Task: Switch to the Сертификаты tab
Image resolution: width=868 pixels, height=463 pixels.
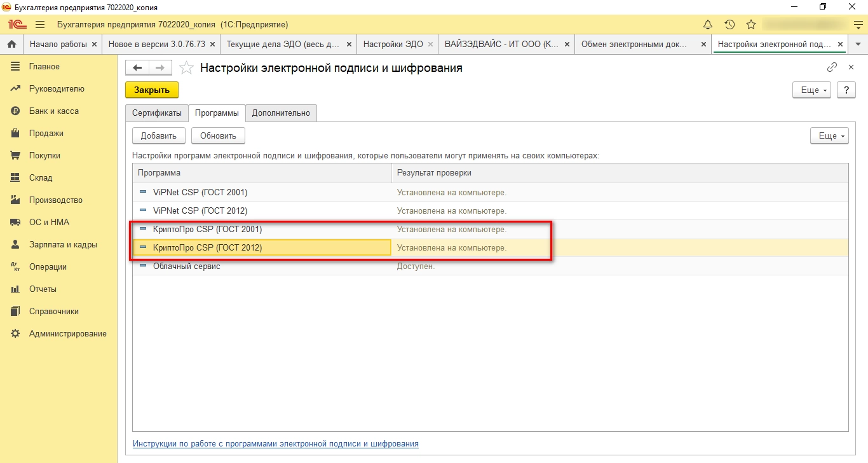Action: pos(157,113)
